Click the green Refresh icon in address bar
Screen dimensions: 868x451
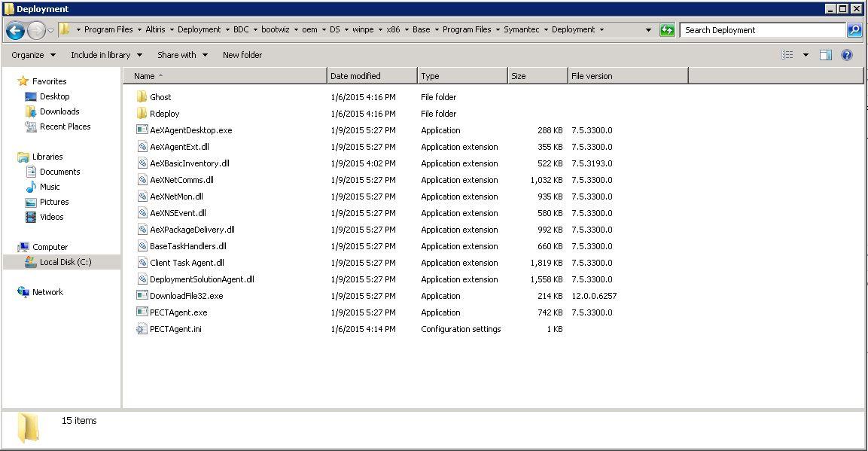667,30
